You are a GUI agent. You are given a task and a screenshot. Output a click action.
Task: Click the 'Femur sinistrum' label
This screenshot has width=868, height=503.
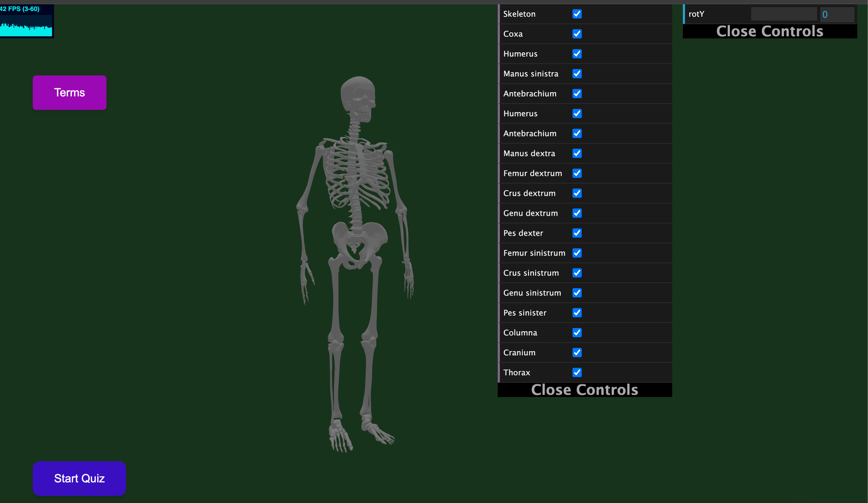click(x=534, y=253)
